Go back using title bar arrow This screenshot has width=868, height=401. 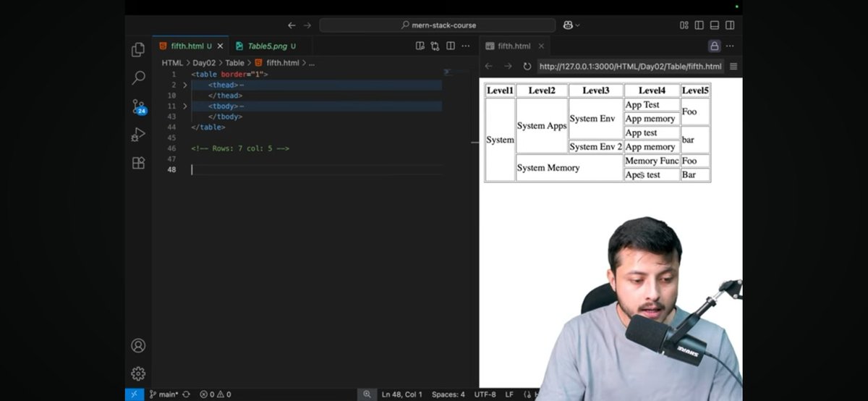[292, 25]
